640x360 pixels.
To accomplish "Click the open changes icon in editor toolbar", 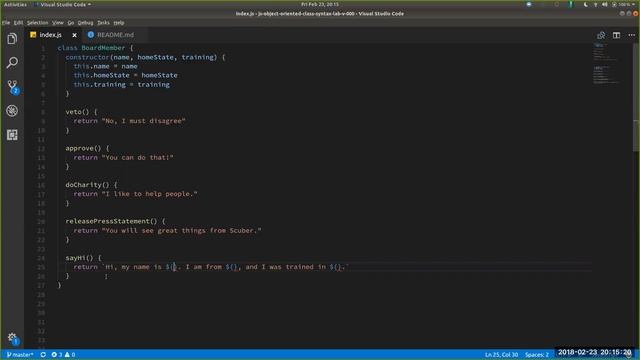I will click(x=601, y=35).
